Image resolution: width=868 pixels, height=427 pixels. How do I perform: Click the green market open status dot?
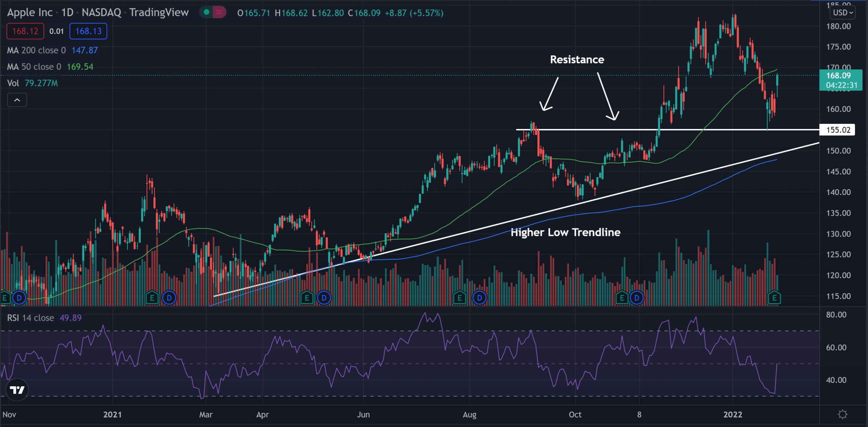(x=207, y=12)
